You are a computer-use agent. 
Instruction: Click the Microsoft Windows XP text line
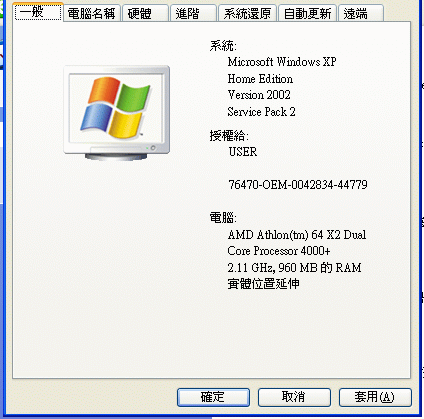coord(282,62)
